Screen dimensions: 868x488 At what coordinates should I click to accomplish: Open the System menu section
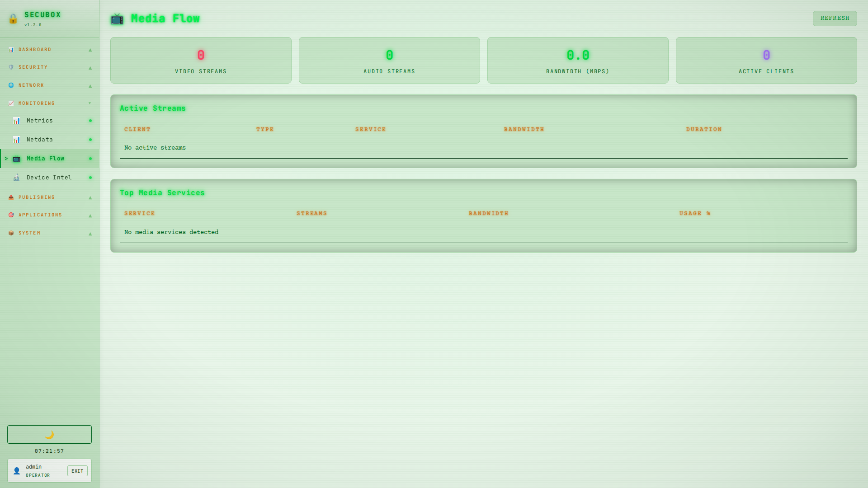tap(29, 233)
